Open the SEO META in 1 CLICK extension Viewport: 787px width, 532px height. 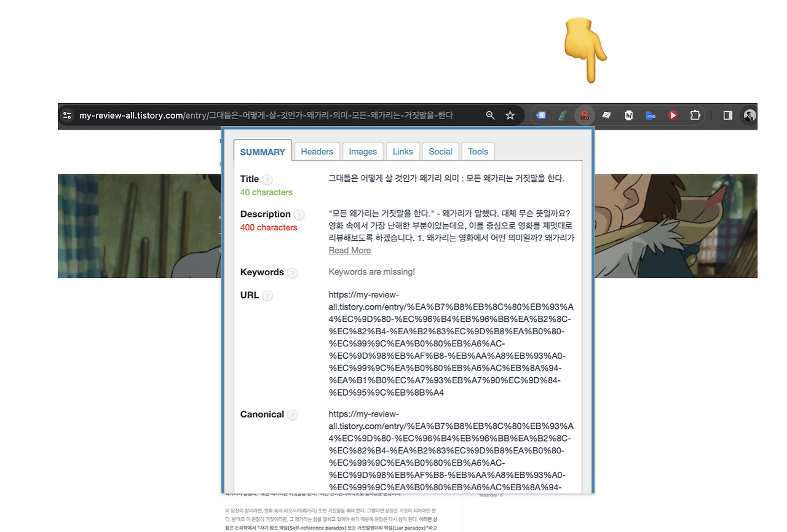584,115
